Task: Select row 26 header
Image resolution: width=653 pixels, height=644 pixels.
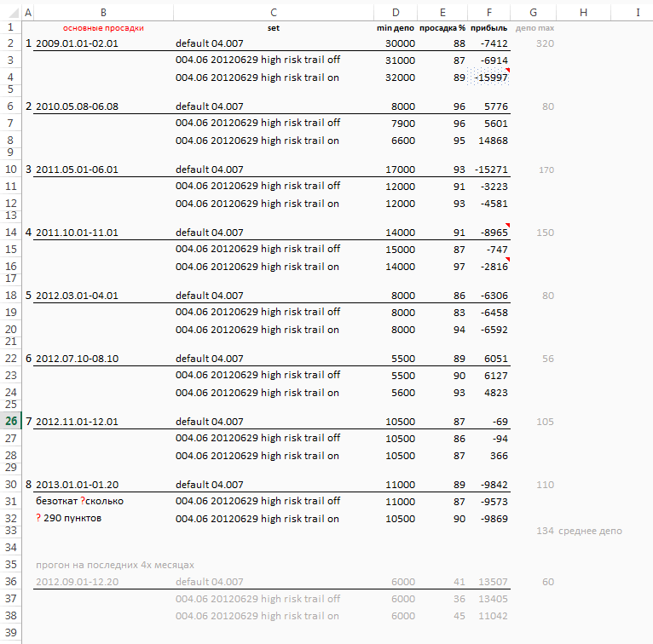Action: pos(11,421)
